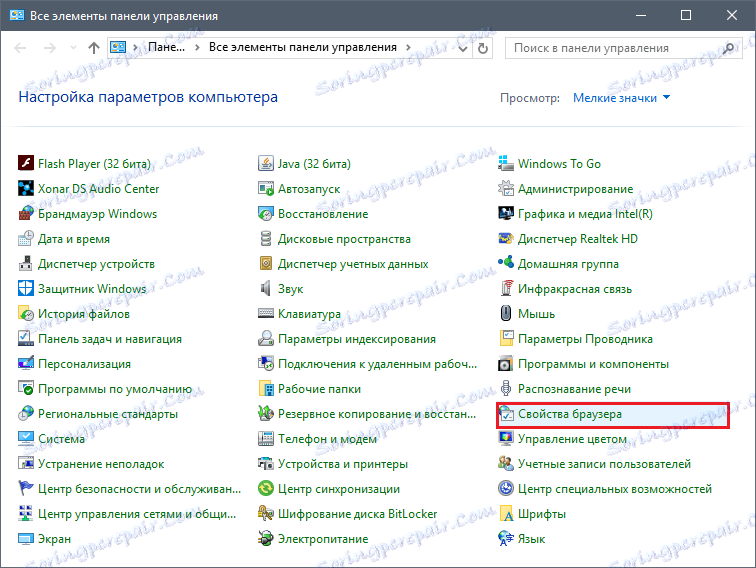Open Подключения к удаленным рабочим link
Viewport: 756px width, 568px height.
tap(378, 364)
